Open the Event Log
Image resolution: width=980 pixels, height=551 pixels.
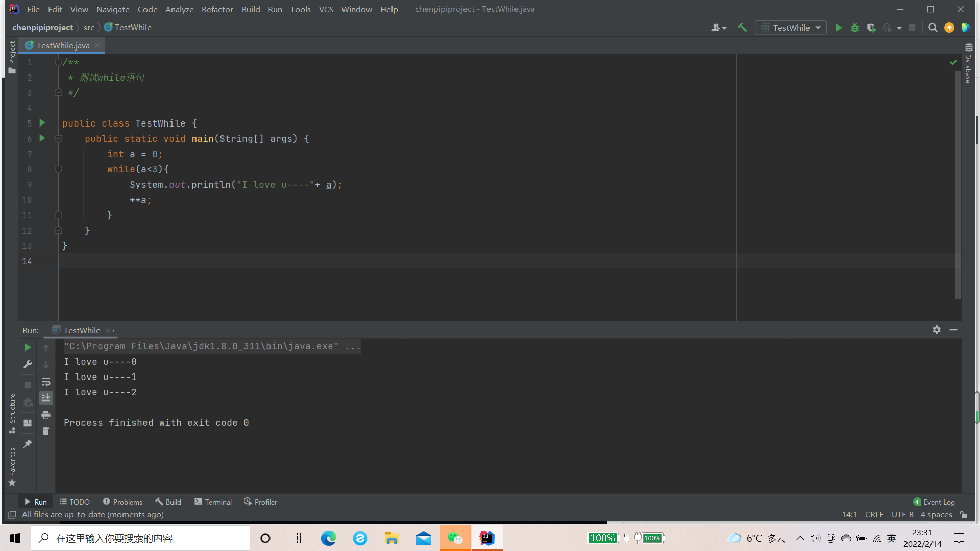click(x=934, y=502)
